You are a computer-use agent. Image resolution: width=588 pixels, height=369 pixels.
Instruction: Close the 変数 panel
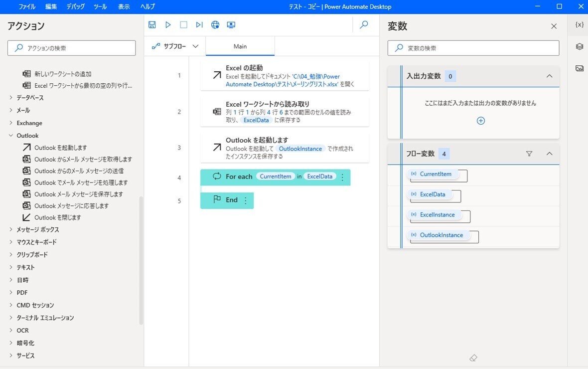(554, 26)
